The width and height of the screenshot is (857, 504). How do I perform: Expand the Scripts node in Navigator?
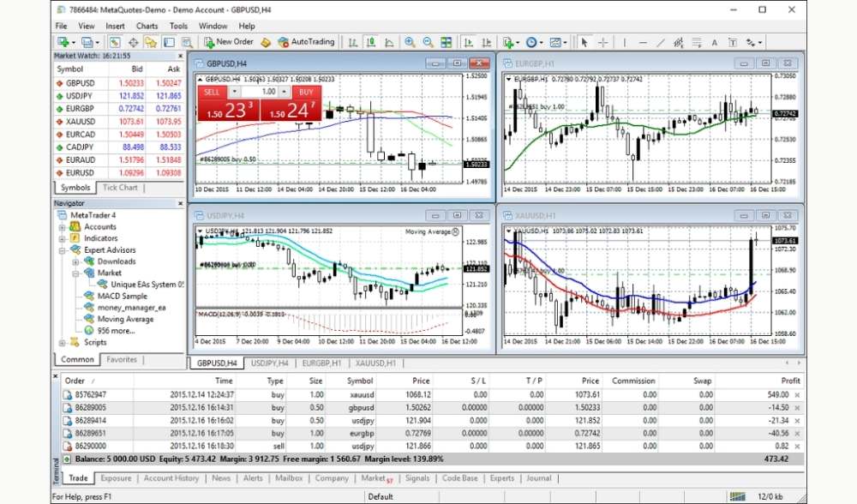62,343
